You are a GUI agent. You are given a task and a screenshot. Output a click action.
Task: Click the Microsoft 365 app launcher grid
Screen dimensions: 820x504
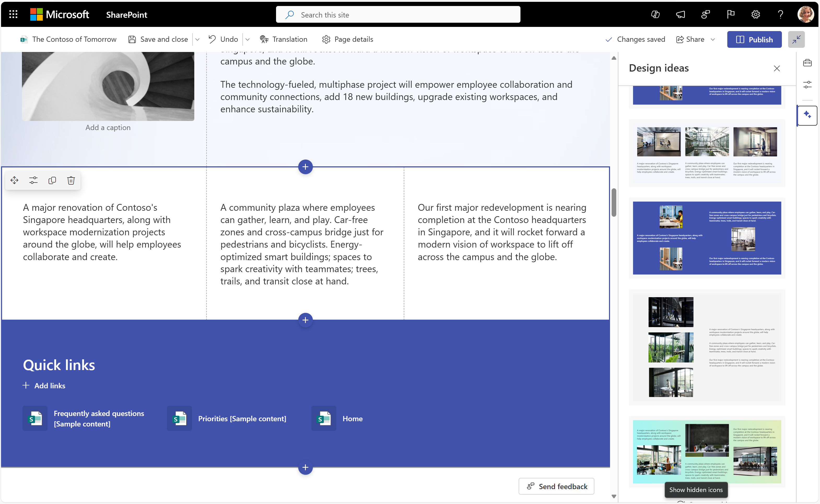click(x=14, y=15)
